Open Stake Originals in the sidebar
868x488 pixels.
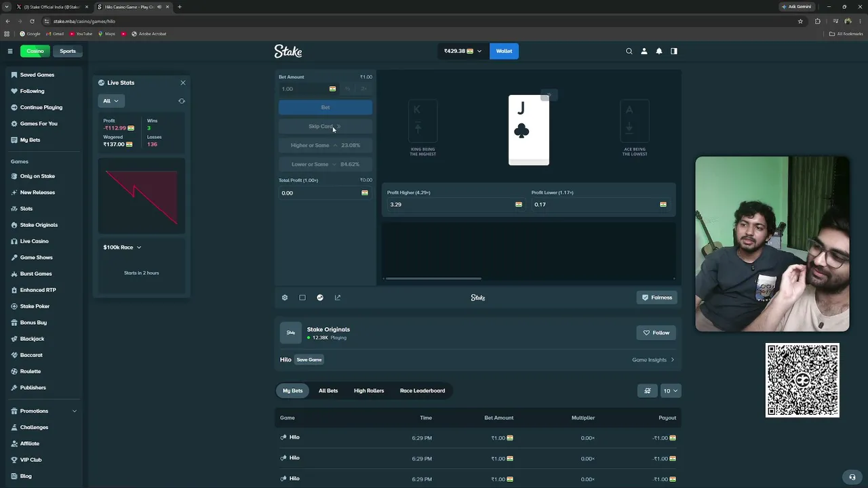click(39, 225)
